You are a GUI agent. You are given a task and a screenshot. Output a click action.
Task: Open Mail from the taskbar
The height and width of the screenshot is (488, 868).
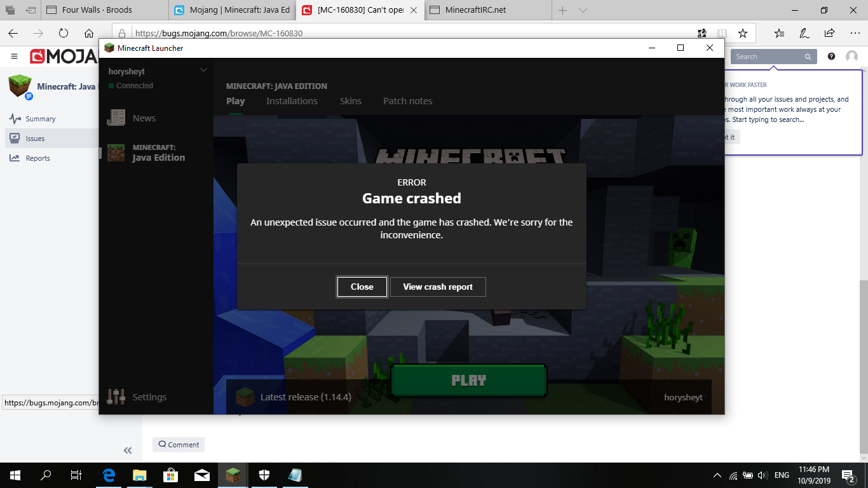click(x=202, y=475)
